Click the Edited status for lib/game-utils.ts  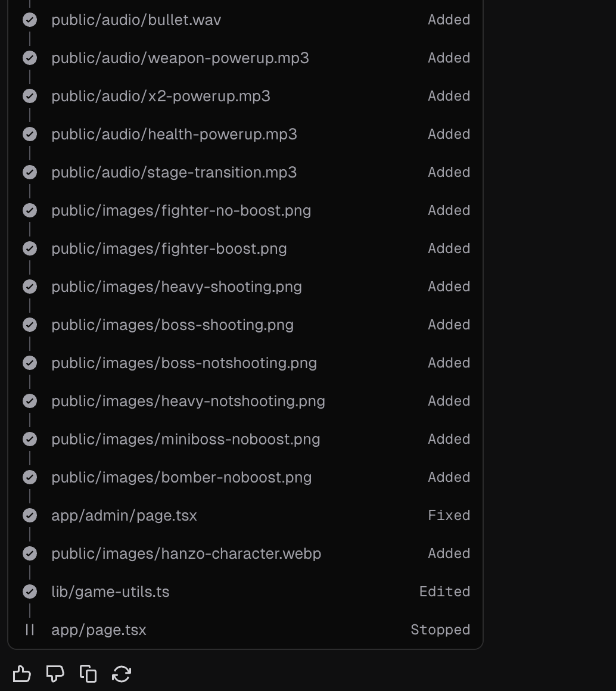(x=444, y=592)
